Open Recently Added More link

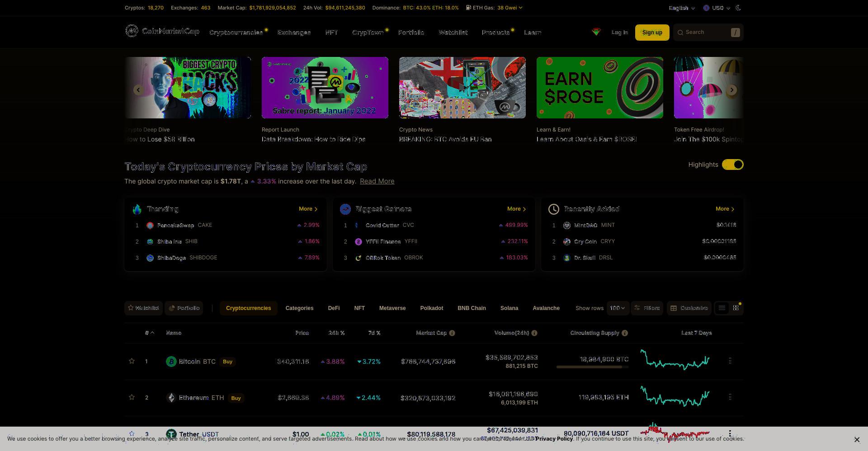[725, 209]
